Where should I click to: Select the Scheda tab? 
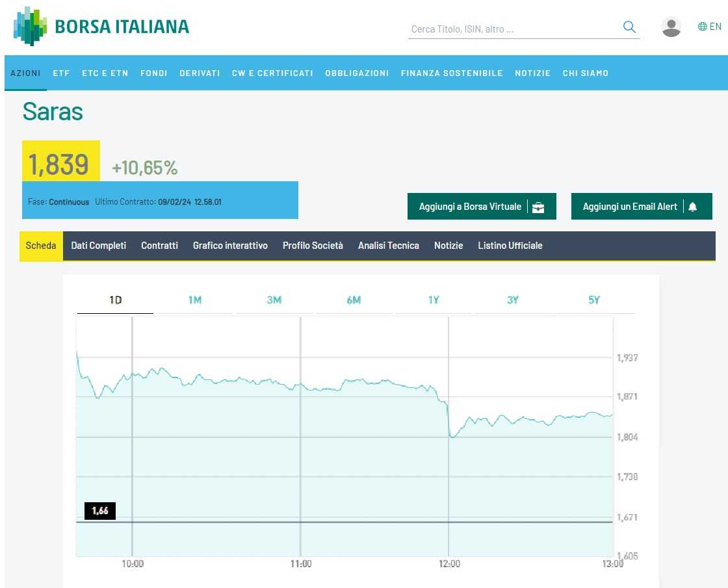pos(41,246)
